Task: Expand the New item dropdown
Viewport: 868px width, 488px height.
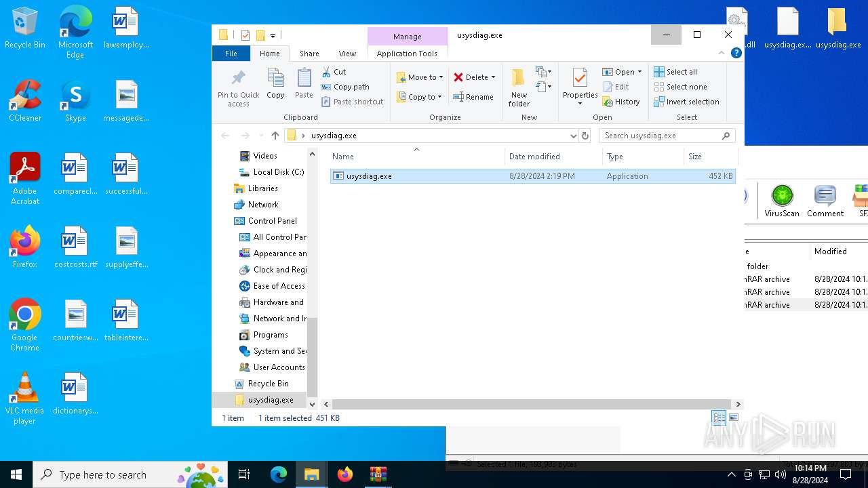Action: [x=543, y=72]
